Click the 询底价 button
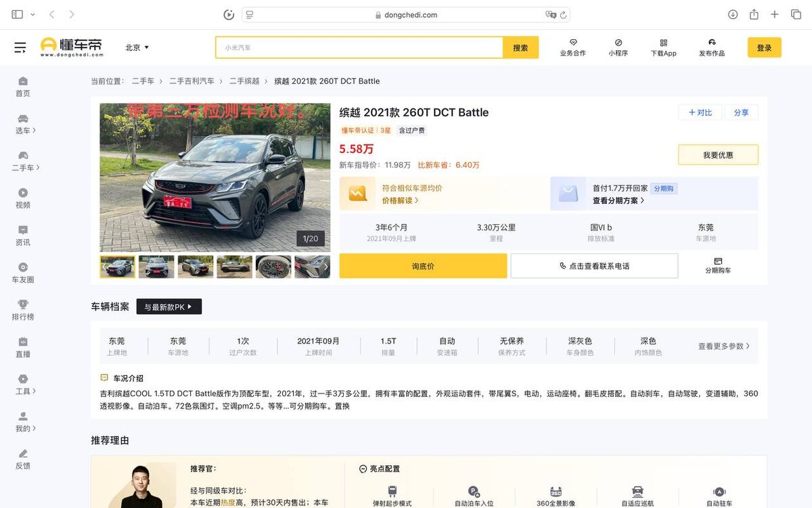This screenshot has width=812, height=508. (x=423, y=266)
